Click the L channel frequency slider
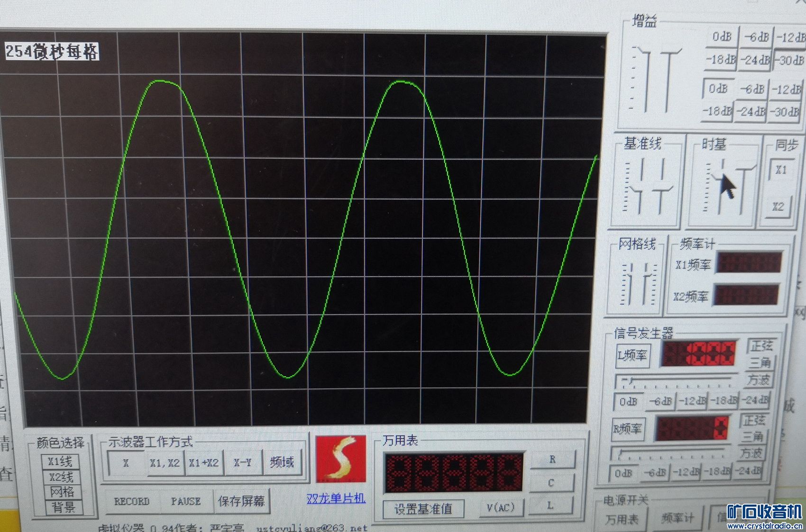This screenshot has height=532, width=806. click(675, 381)
